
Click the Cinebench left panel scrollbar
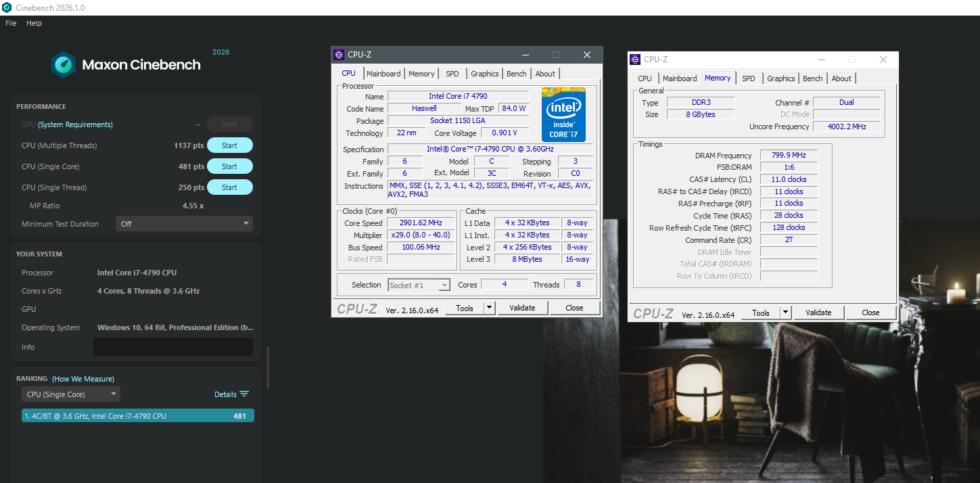point(268,367)
